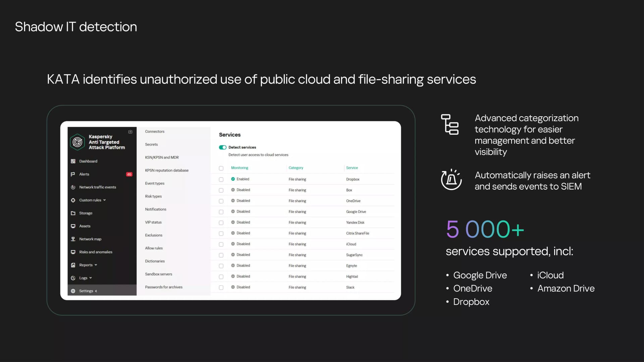Viewport: 644px width, 362px height.
Task: Check the OneDrive row checkbox
Action: (x=221, y=201)
